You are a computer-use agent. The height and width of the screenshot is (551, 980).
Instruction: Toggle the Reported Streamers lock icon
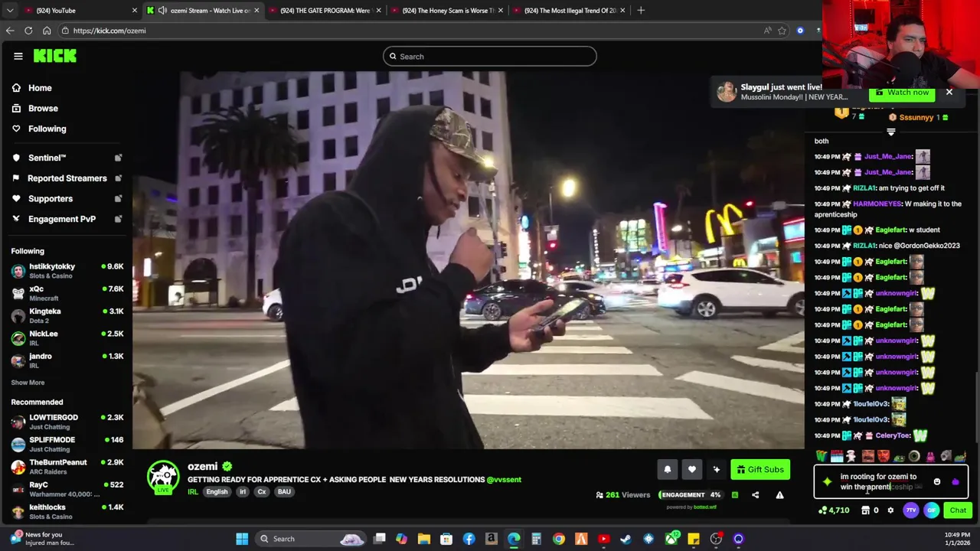coord(118,178)
